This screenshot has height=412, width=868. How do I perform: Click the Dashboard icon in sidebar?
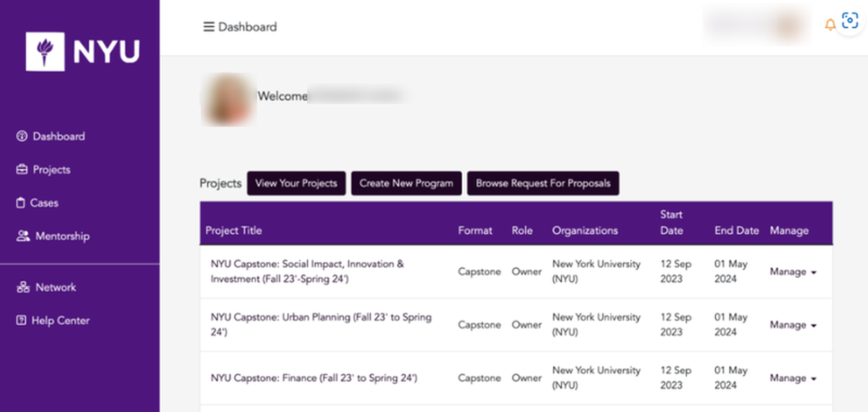coord(21,137)
